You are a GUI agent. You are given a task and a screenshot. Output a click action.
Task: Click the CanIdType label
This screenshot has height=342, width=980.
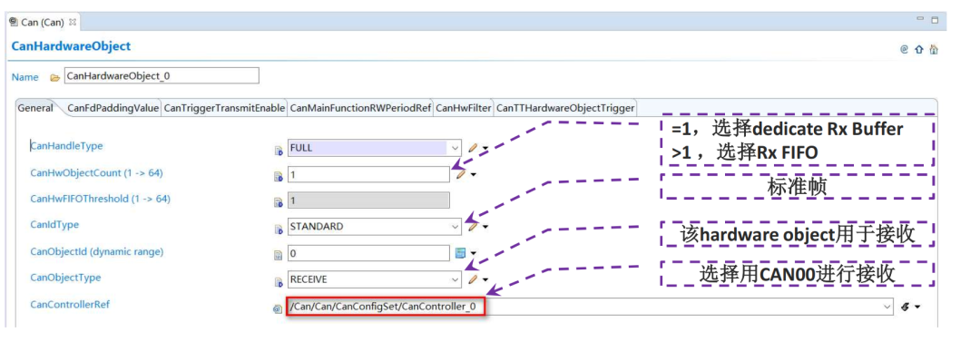point(55,224)
